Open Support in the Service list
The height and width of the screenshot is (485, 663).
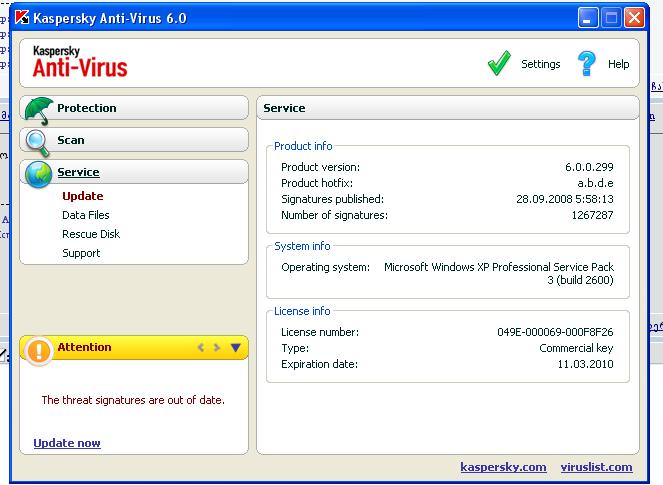[x=81, y=253]
